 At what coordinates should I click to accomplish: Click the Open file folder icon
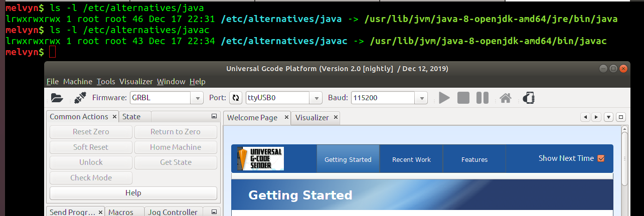pos(57,98)
